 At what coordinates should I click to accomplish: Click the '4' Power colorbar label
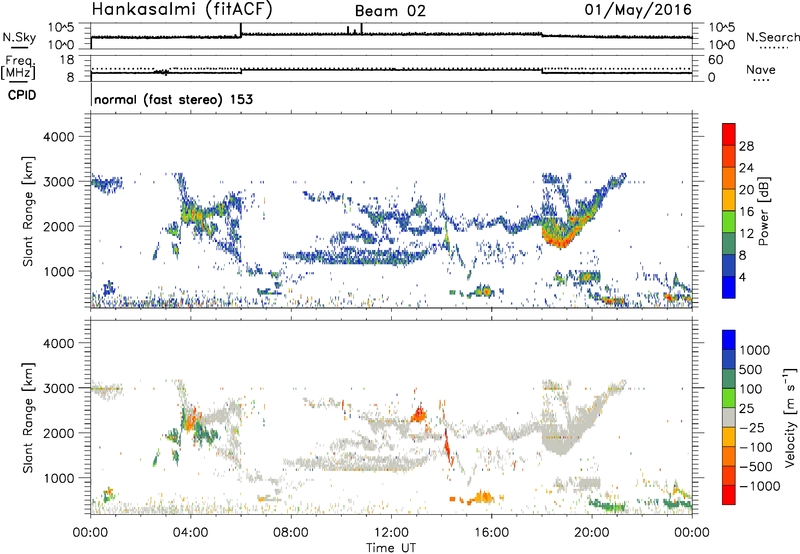pos(743,277)
